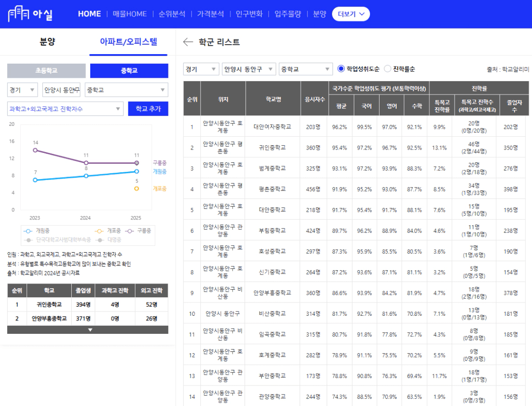The width and height of the screenshot is (532, 406).
Task: Switch to 아파트/오피스텔 tab
Action: tap(128, 42)
